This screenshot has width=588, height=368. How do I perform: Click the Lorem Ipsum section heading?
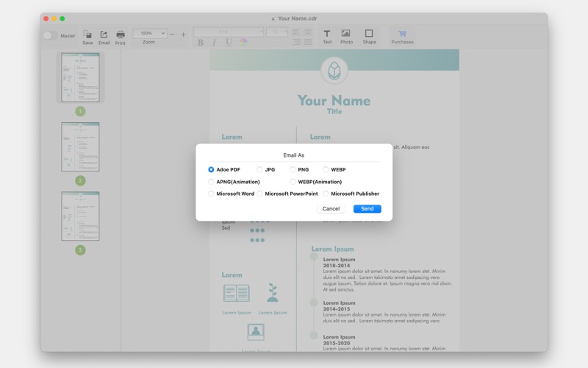point(332,249)
